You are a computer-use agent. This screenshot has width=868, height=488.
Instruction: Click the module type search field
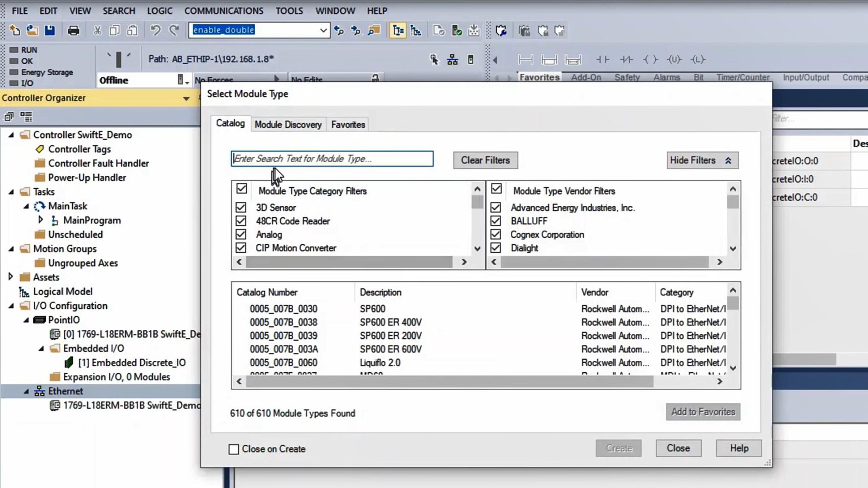332,159
